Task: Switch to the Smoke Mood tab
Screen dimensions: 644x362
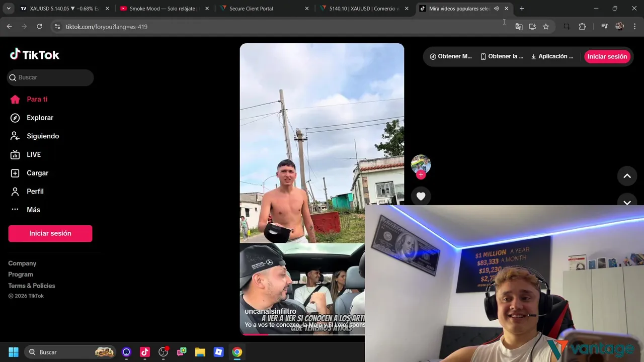Action: pos(165,9)
